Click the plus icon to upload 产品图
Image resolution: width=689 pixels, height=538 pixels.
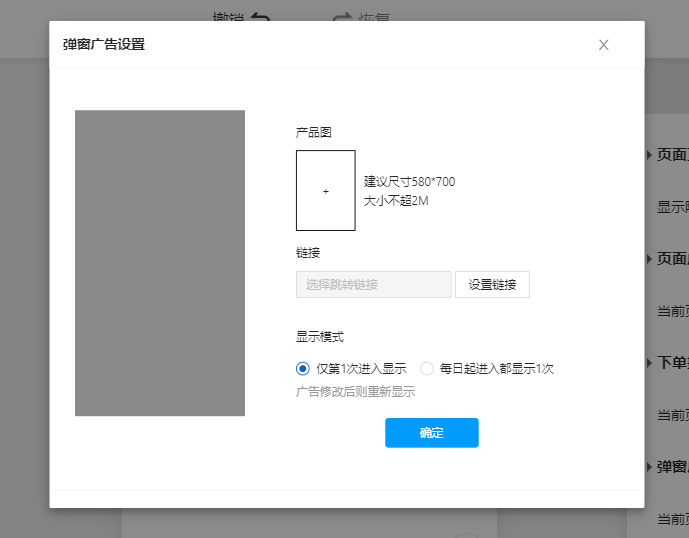point(325,191)
